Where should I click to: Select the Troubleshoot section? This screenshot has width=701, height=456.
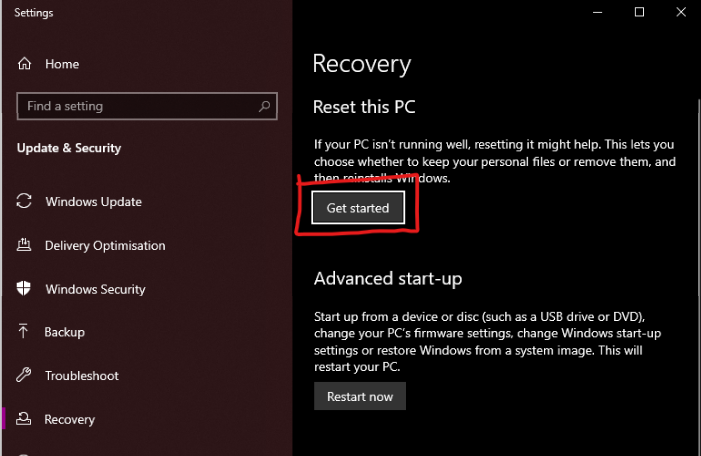coord(82,376)
